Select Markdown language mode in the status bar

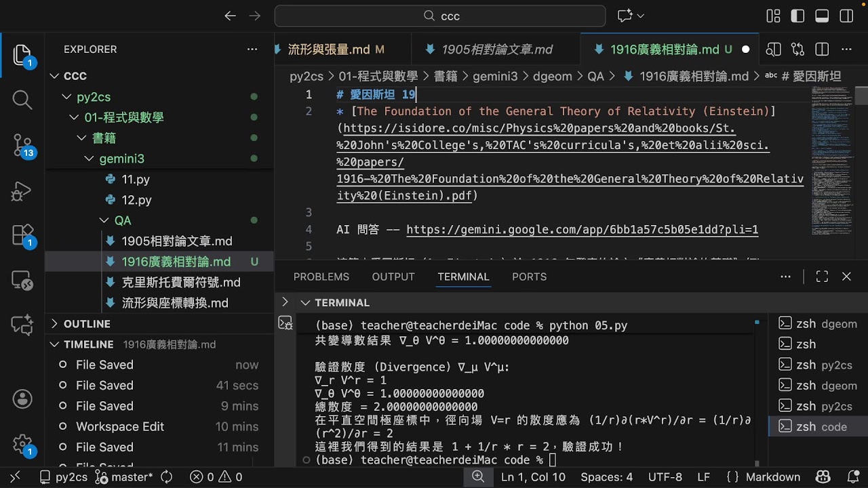click(772, 477)
